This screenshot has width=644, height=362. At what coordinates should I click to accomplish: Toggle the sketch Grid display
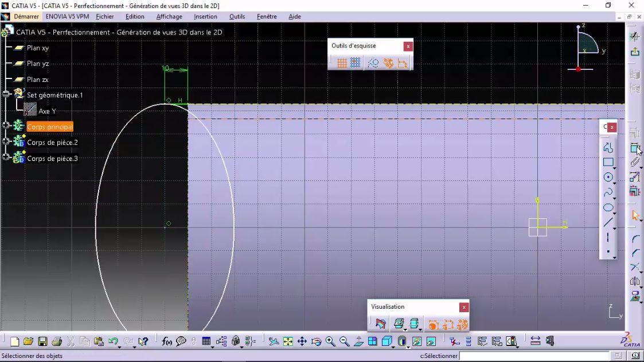[x=342, y=63]
